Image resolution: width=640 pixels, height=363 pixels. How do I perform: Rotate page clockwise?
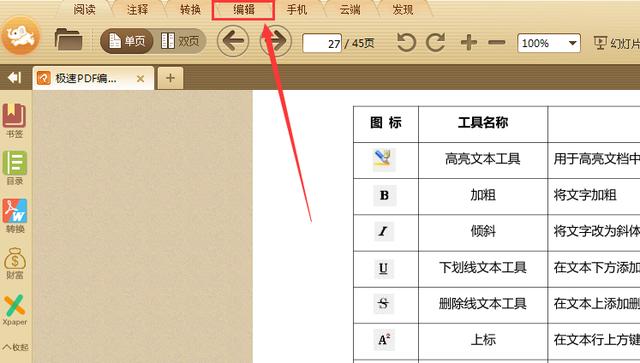point(436,42)
